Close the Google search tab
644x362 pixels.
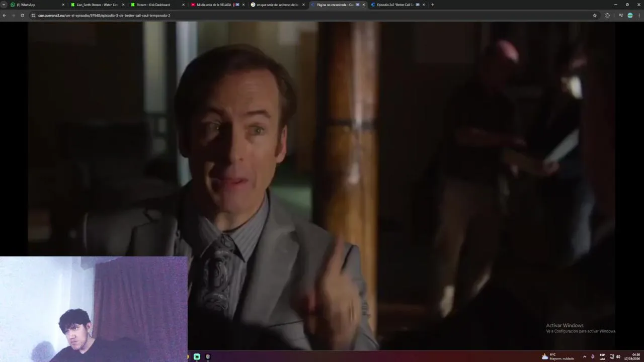tap(303, 5)
